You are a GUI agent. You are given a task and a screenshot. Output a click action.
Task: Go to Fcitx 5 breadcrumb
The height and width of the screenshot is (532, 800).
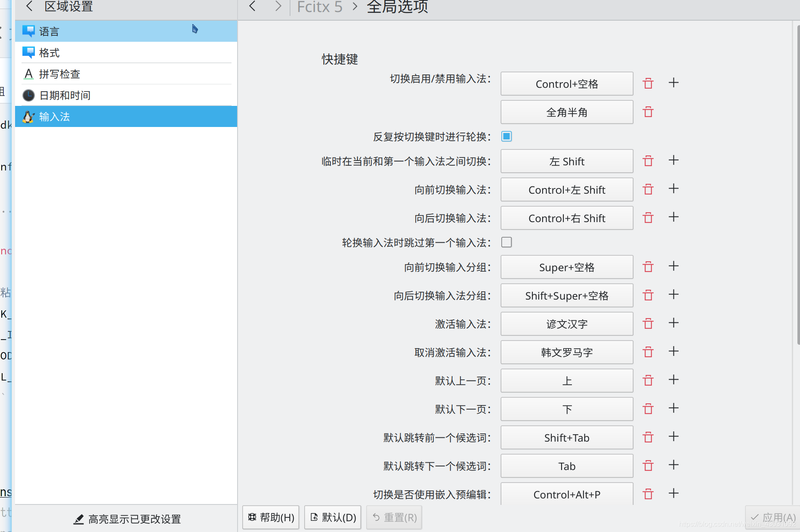(x=320, y=7)
